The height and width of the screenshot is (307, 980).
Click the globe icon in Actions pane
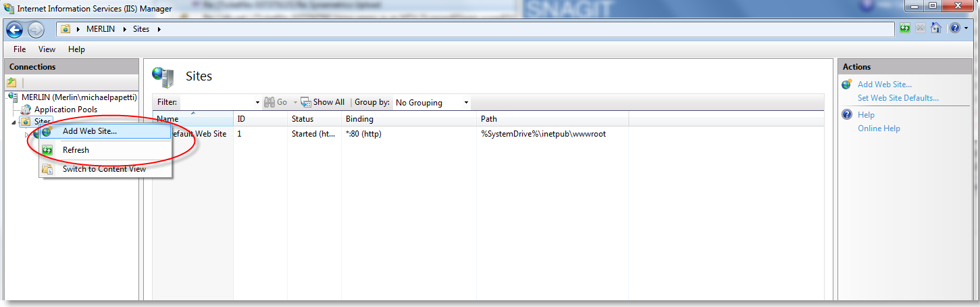(847, 85)
